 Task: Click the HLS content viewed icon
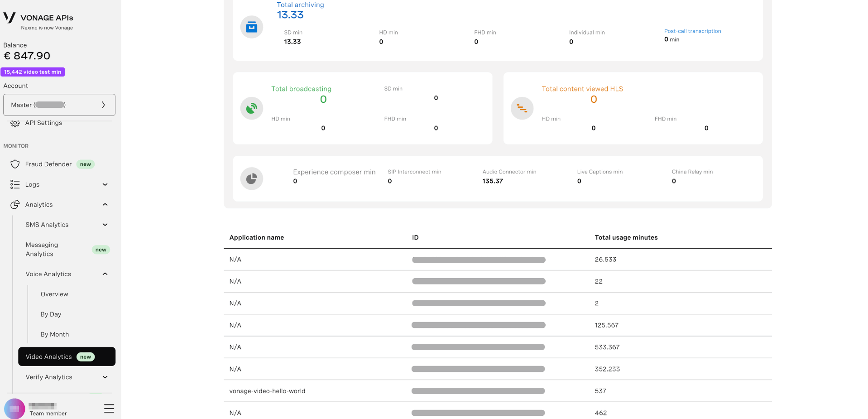point(522,108)
